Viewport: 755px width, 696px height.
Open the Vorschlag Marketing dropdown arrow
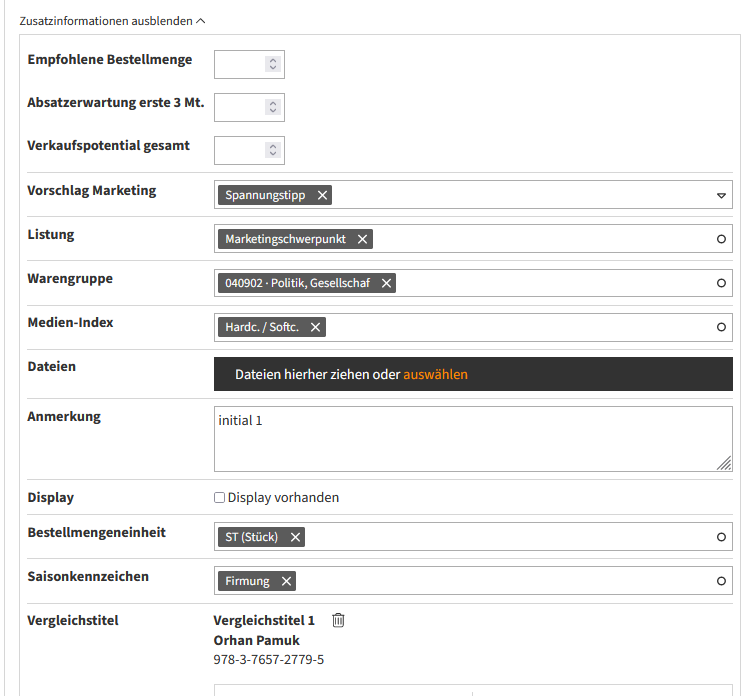click(x=721, y=195)
